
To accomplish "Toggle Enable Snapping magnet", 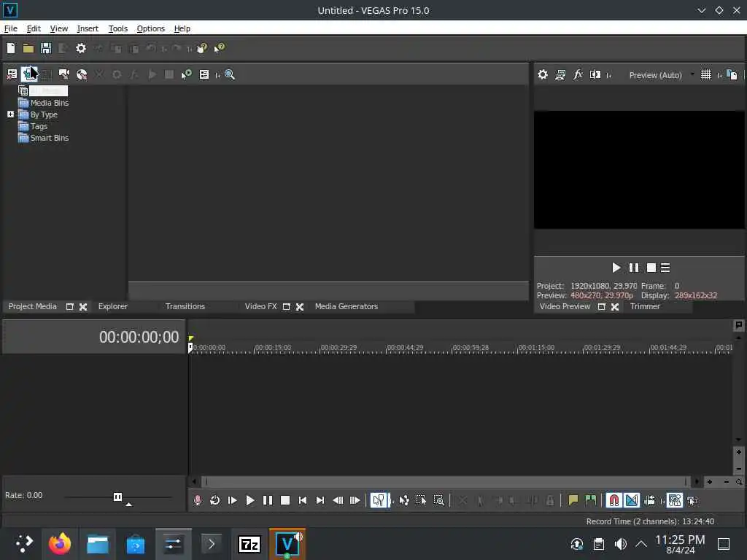I will click(x=614, y=500).
